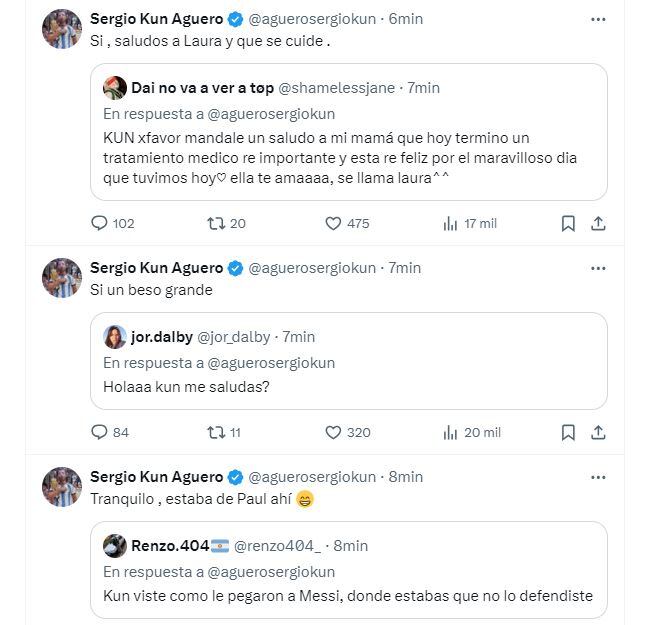Reply to the 'Si un beso grande' tweet
This screenshot has width=645, height=625.
(99, 432)
